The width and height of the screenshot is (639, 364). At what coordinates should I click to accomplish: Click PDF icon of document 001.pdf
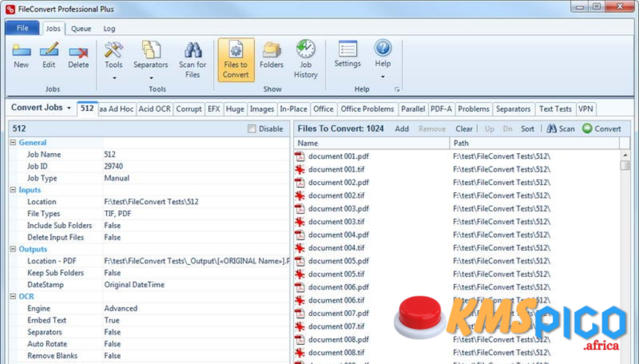click(300, 156)
